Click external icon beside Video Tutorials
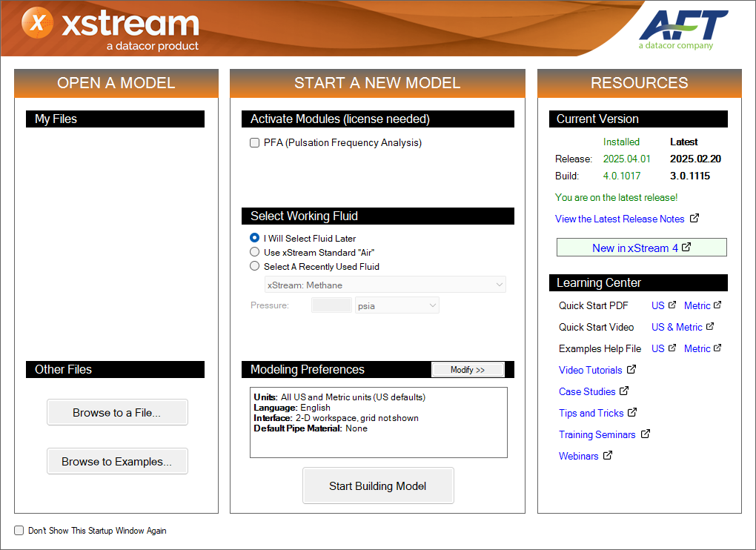 click(x=631, y=369)
